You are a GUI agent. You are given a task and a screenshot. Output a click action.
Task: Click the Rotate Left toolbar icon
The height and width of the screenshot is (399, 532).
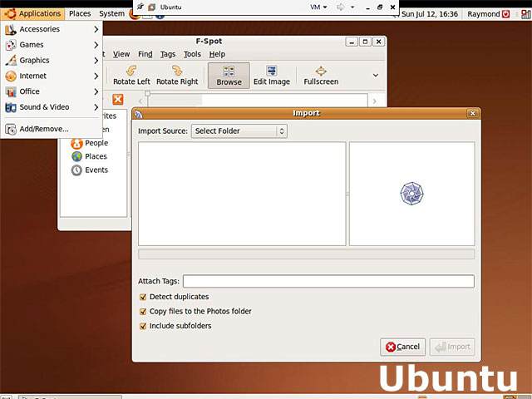point(130,75)
